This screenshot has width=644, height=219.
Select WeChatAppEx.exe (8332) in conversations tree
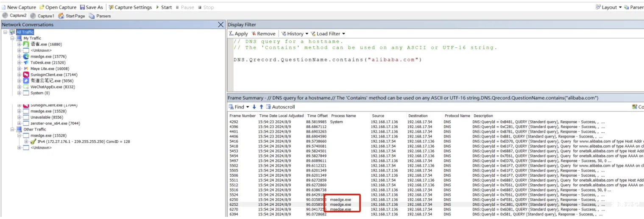[x=46, y=87]
